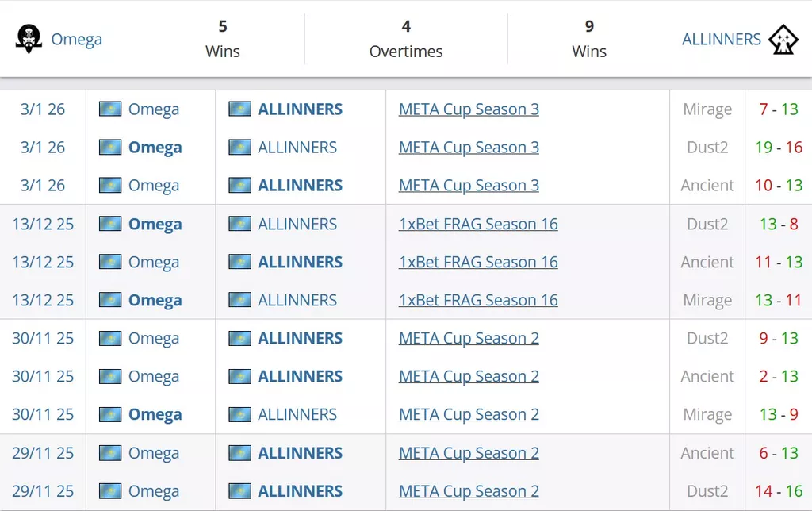Image resolution: width=812 pixels, height=511 pixels.
Task: Open 1xBet FRAG Season 16 link for 13 - 8 match
Action: click(478, 224)
